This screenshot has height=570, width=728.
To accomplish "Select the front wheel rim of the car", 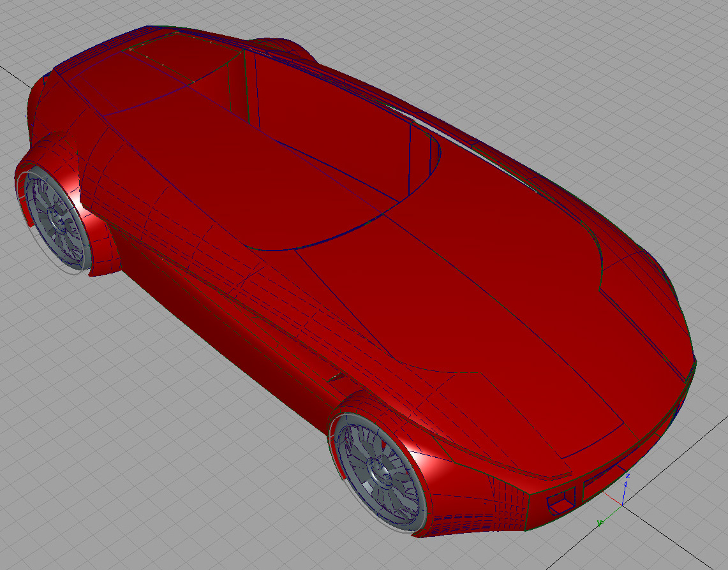I will tap(379, 472).
